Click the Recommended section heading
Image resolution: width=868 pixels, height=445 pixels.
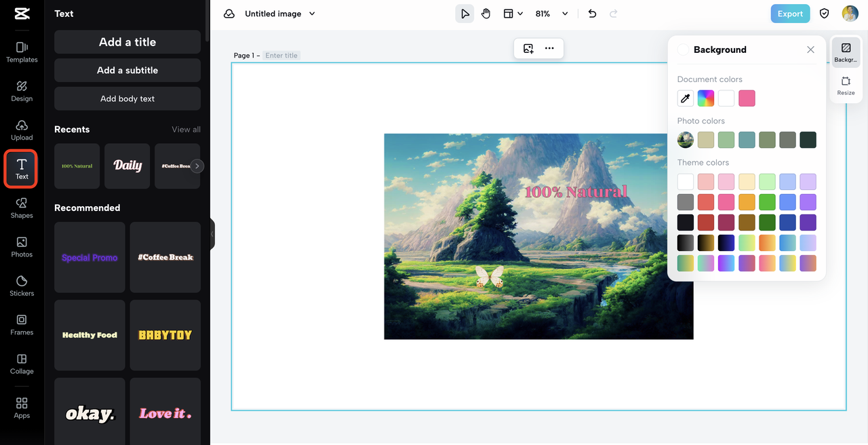87,208
